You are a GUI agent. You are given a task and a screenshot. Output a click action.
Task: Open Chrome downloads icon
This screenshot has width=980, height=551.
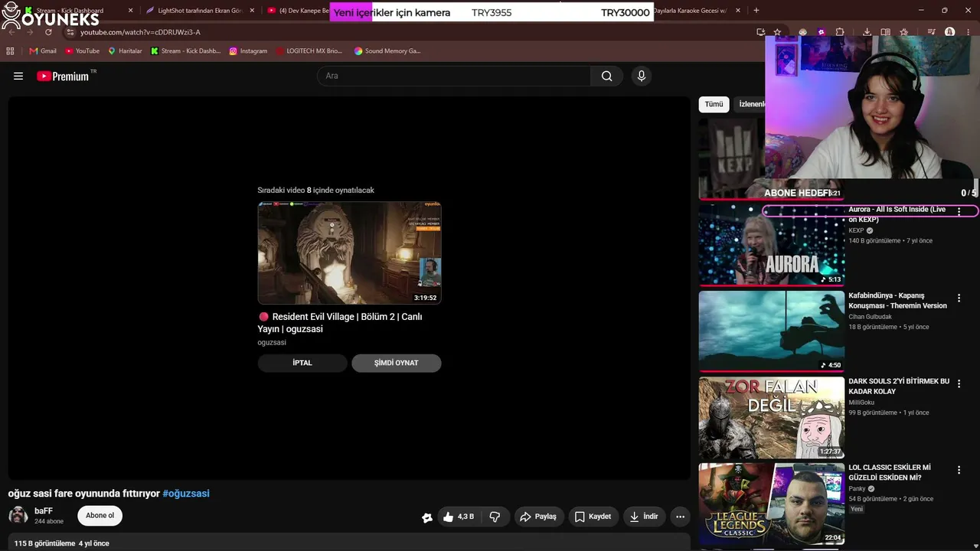[x=867, y=32]
